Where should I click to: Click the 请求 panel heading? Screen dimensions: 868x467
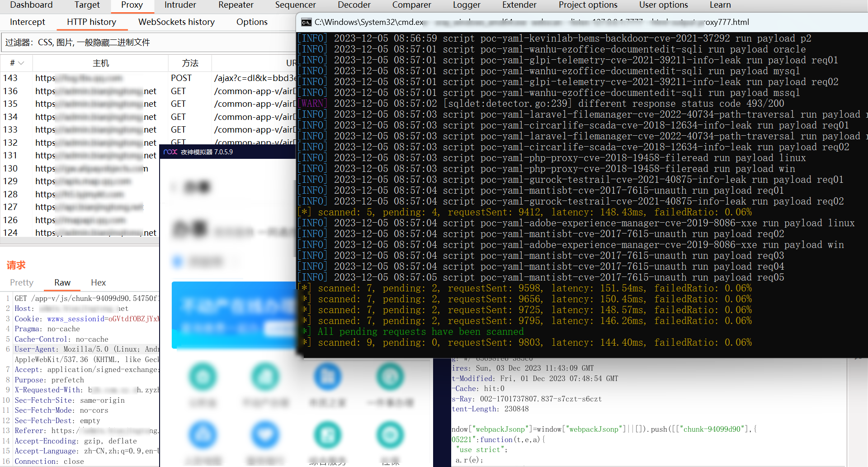(x=16, y=265)
